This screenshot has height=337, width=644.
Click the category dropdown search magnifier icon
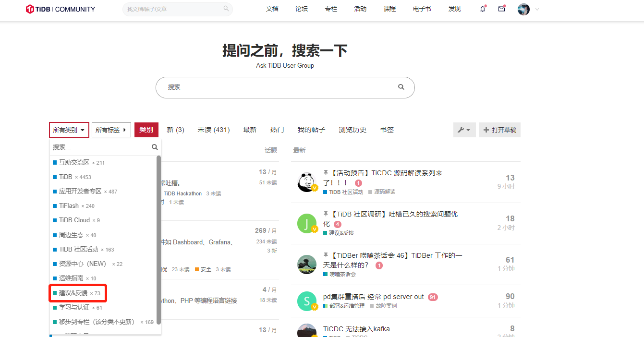click(155, 147)
